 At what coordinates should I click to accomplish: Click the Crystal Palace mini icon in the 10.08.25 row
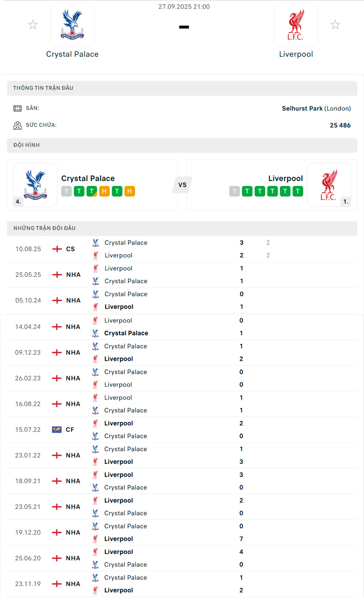pyautogui.click(x=95, y=243)
